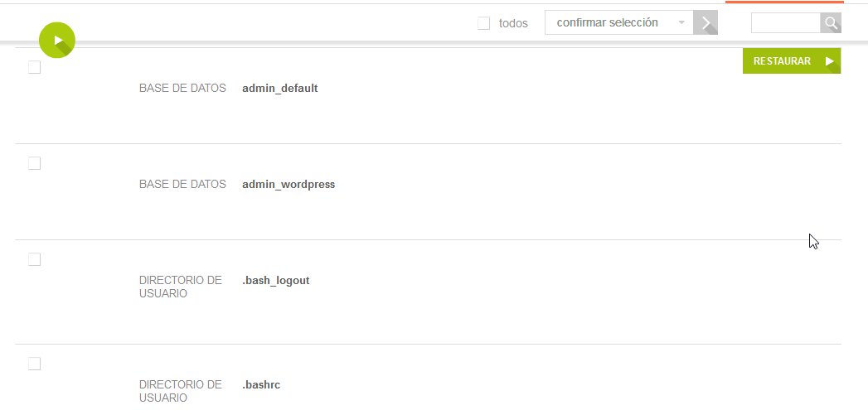Select the .bashrc row checkbox
Image resolution: width=868 pixels, height=410 pixels.
point(34,364)
